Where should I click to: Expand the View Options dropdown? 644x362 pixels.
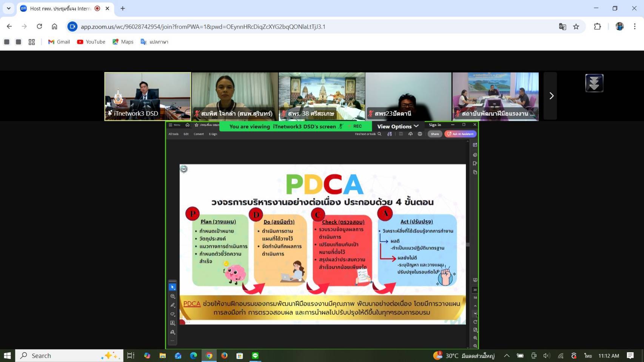click(x=398, y=126)
